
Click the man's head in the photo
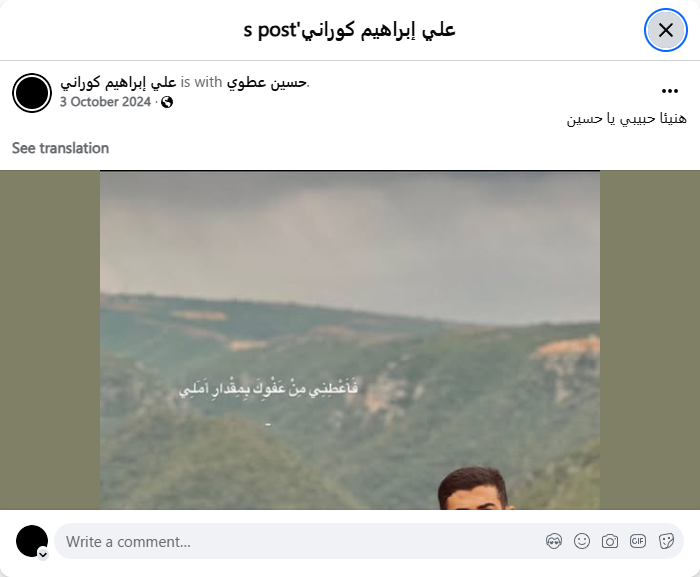point(475,488)
